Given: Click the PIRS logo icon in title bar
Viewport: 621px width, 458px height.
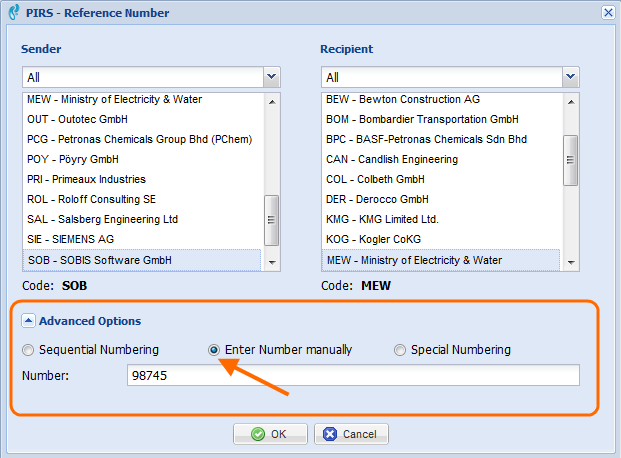Looking at the screenshot, I should pyautogui.click(x=14, y=12).
